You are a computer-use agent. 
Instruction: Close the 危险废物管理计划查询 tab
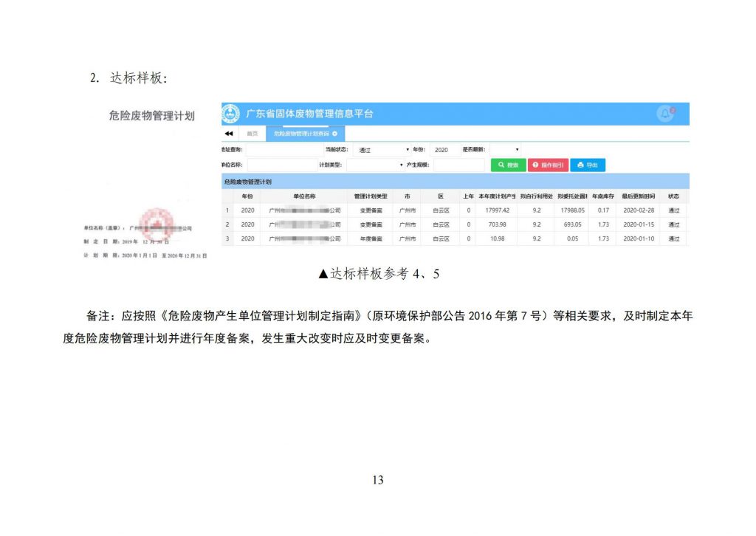335,134
